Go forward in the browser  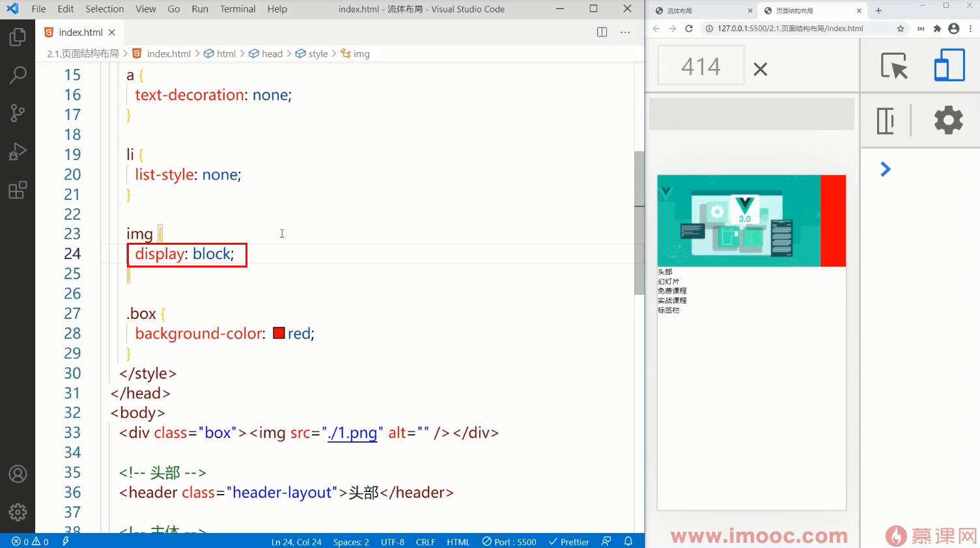[x=673, y=29]
